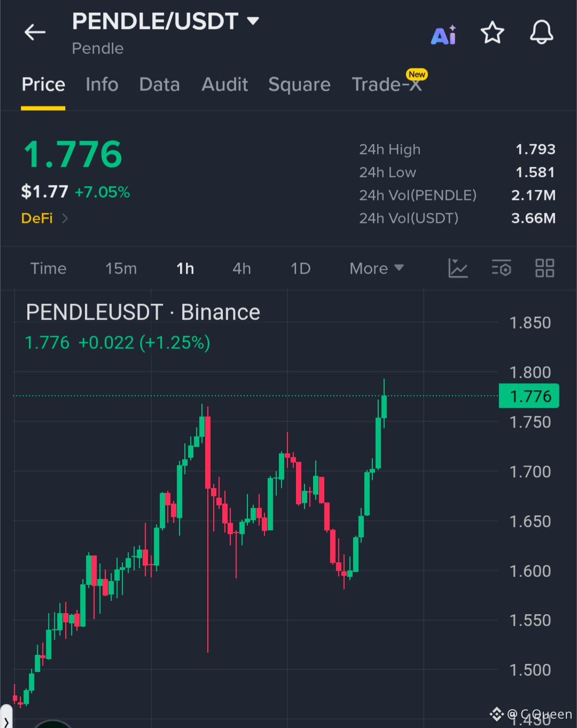Screen dimensions: 577x728
Task: Tap the +0.022 (+1.25%) chart change text
Action: (x=144, y=343)
